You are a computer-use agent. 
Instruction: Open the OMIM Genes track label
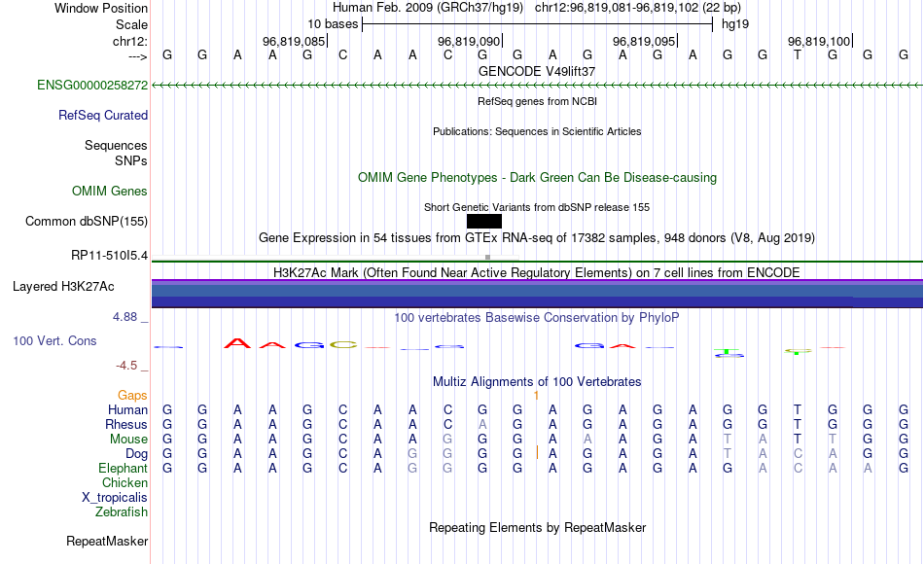(x=110, y=191)
